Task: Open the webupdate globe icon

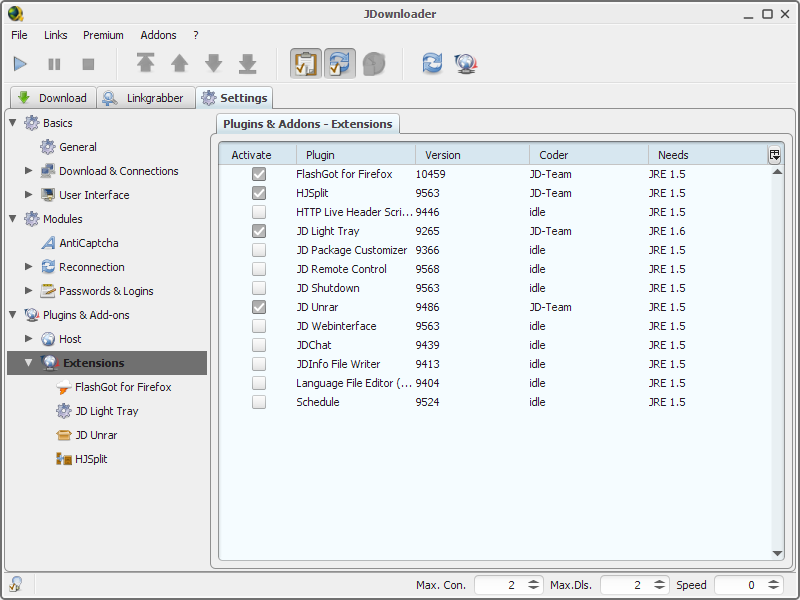Action: [x=464, y=63]
